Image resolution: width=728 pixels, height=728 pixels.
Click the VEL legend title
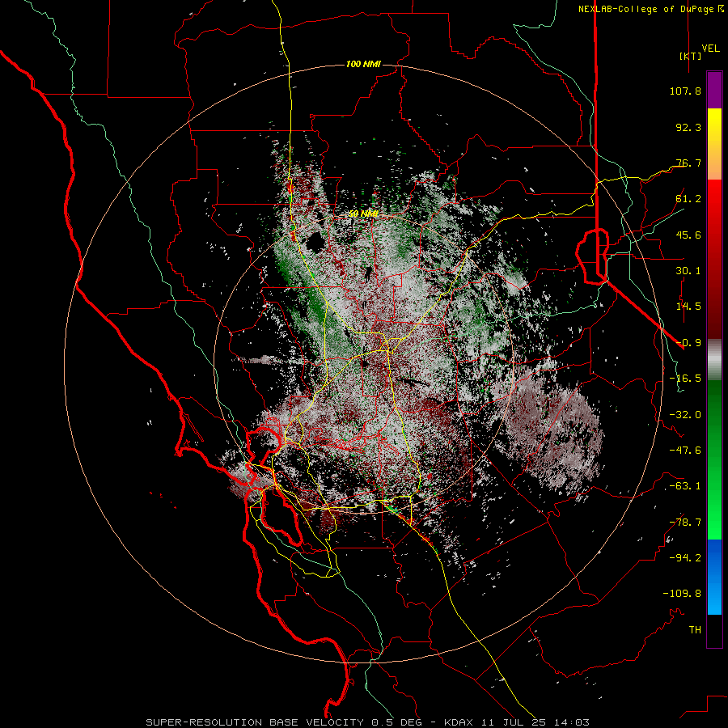coord(710,49)
